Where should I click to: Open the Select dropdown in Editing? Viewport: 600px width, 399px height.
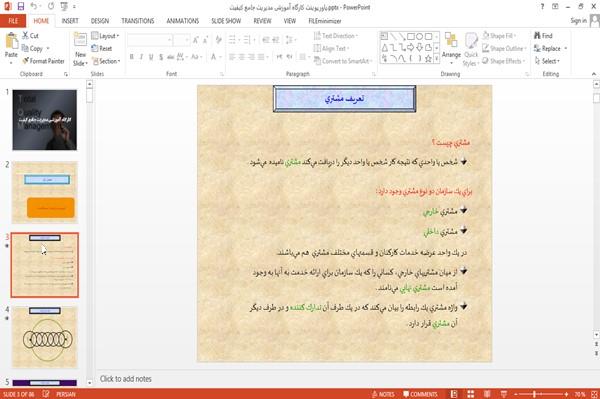coord(547,61)
